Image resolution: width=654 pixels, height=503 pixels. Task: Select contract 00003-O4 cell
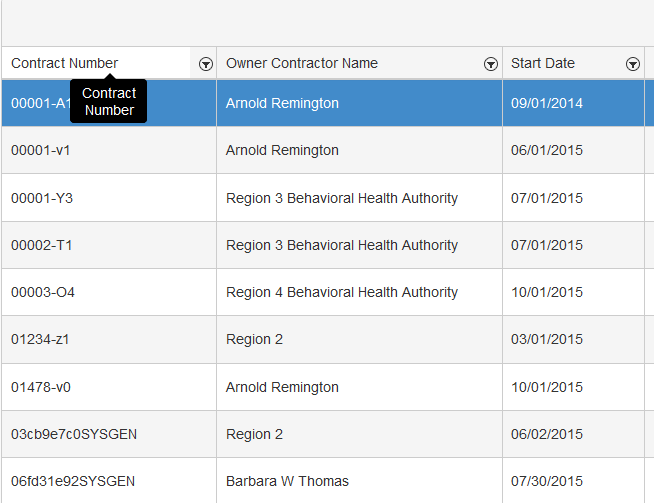pyautogui.click(x=43, y=292)
